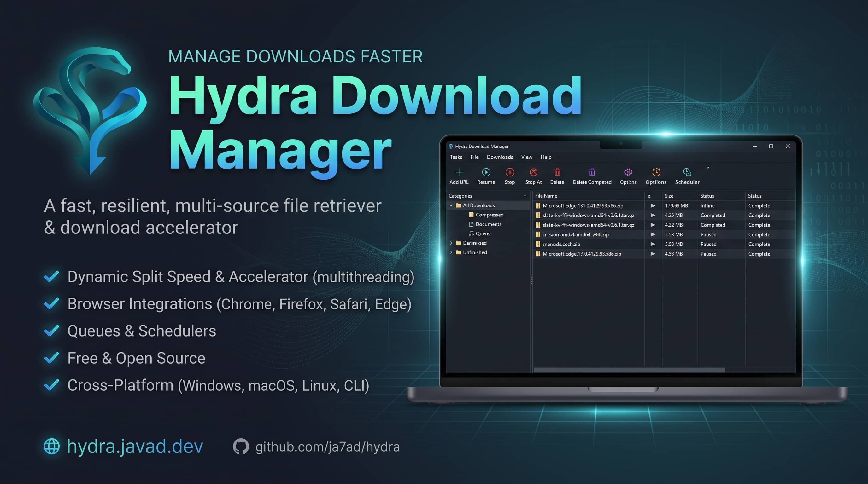Click archive icon beside menude.ccch.zip
Screen dimensions: 868x484
click(x=538, y=244)
